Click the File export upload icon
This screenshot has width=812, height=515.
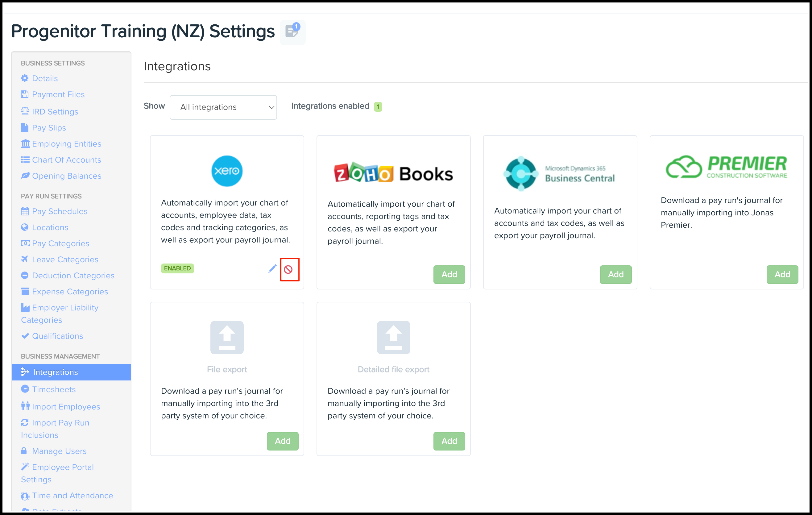point(227,337)
